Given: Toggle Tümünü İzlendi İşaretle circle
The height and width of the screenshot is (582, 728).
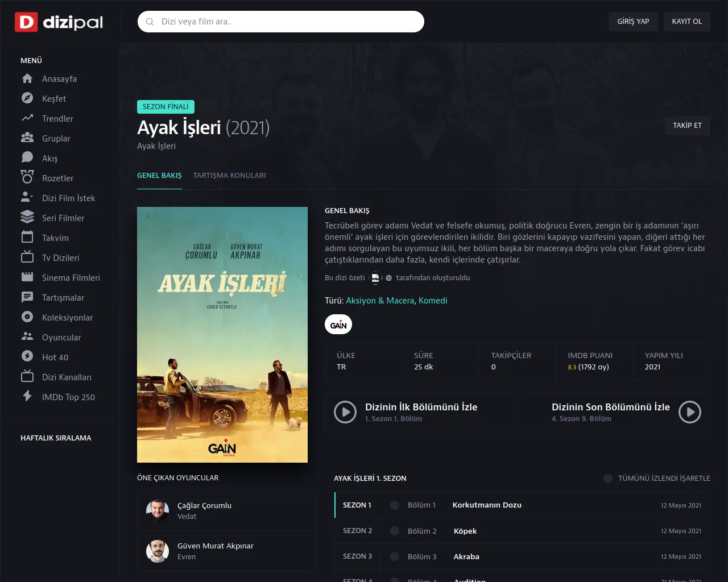Looking at the screenshot, I should click(608, 479).
